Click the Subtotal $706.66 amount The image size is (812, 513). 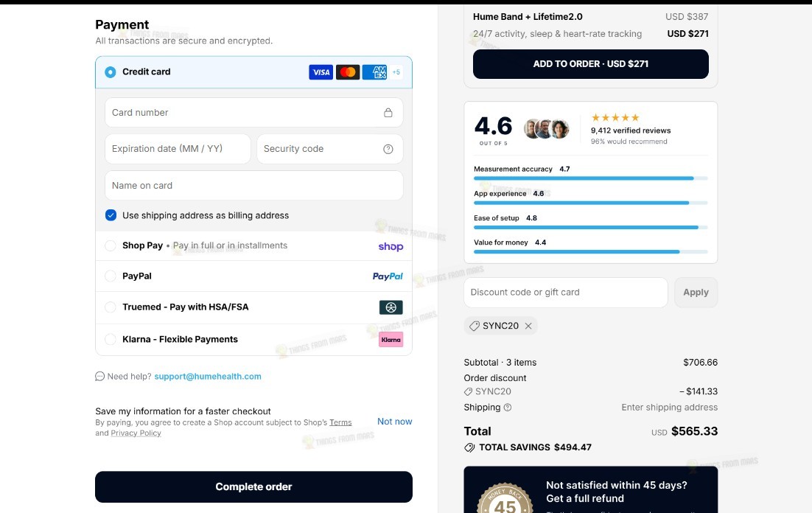click(700, 362)
